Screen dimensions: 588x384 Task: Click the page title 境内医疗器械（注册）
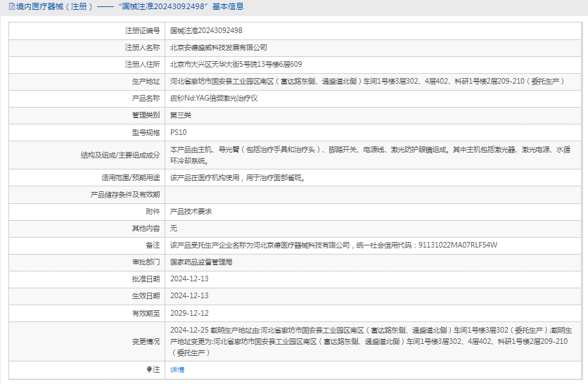pyautogui.click(x=52, y=7)
